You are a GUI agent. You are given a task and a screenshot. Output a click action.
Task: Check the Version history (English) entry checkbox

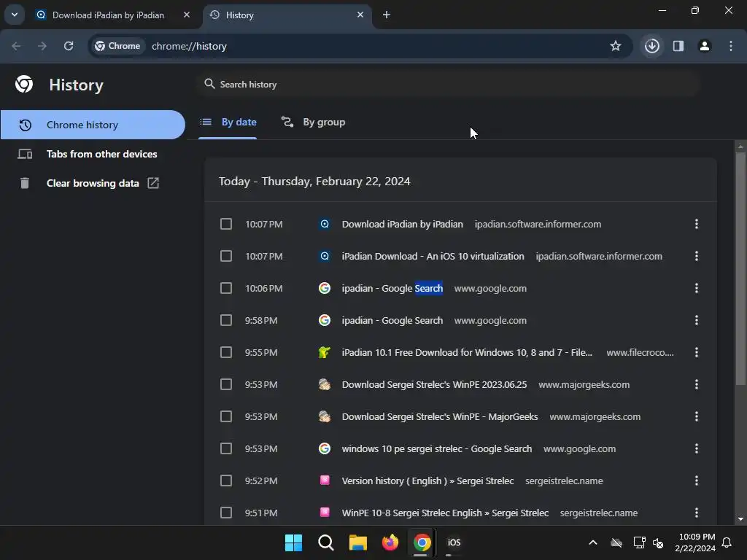click(226, 481)
